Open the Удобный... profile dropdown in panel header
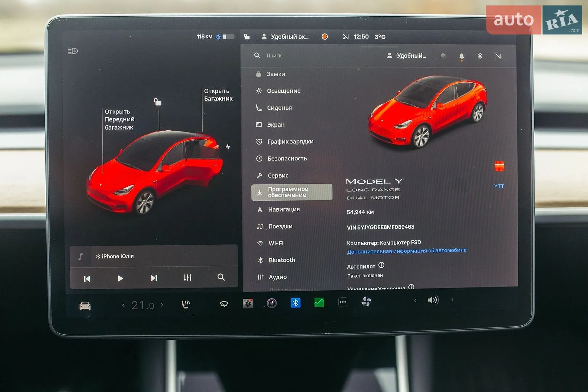The image size is (588, 392). pyautogui.click(x=407, y=56)
